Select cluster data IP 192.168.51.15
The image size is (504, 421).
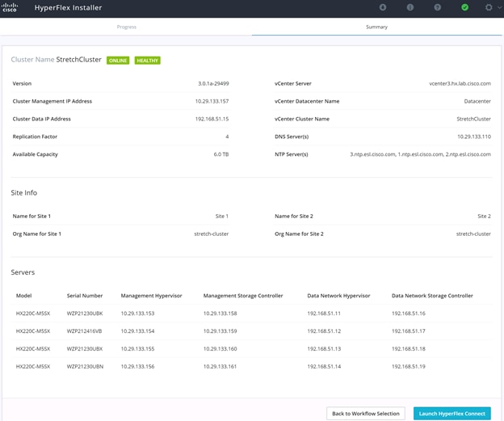coord(212,119)
